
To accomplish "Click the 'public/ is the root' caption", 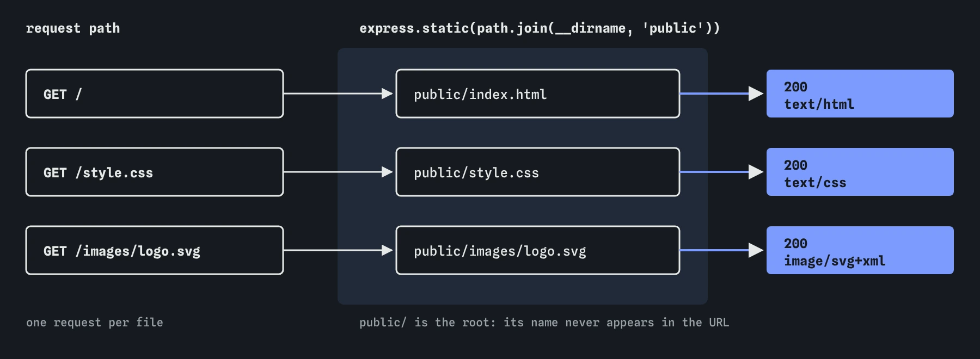I will pos(544,323).
